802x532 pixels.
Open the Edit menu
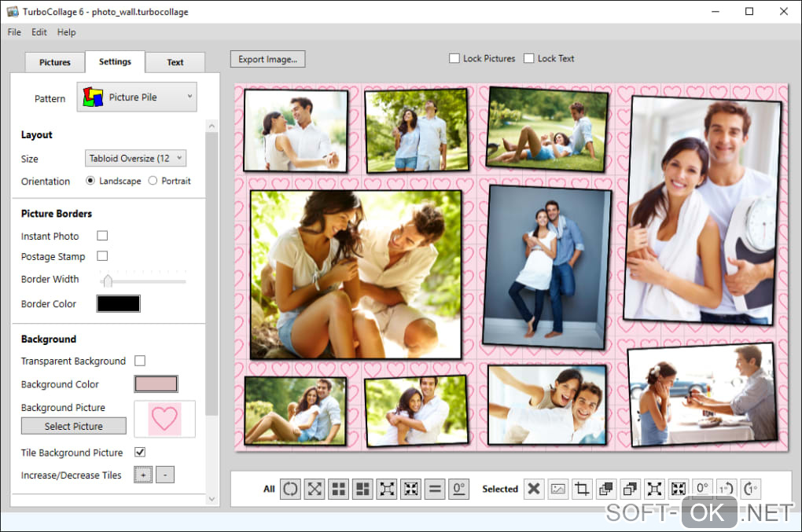click(39, 32)
